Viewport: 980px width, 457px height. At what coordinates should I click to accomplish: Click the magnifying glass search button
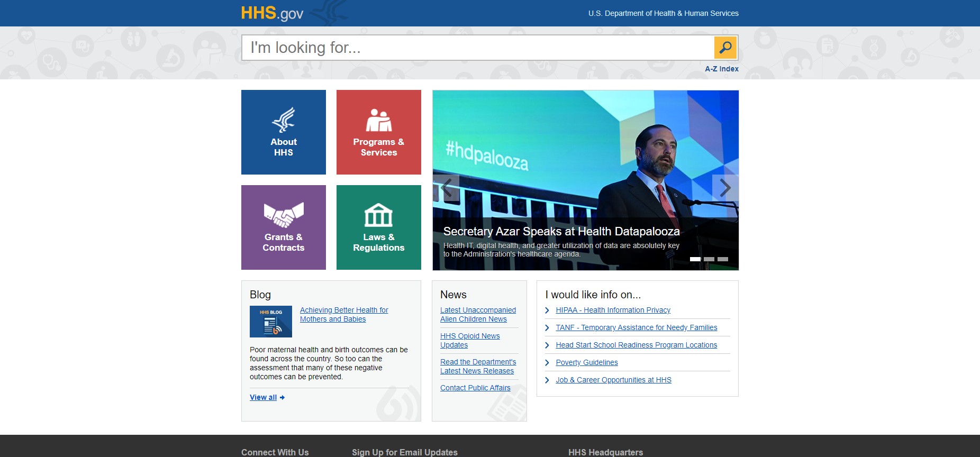click(x=725, y=48)
